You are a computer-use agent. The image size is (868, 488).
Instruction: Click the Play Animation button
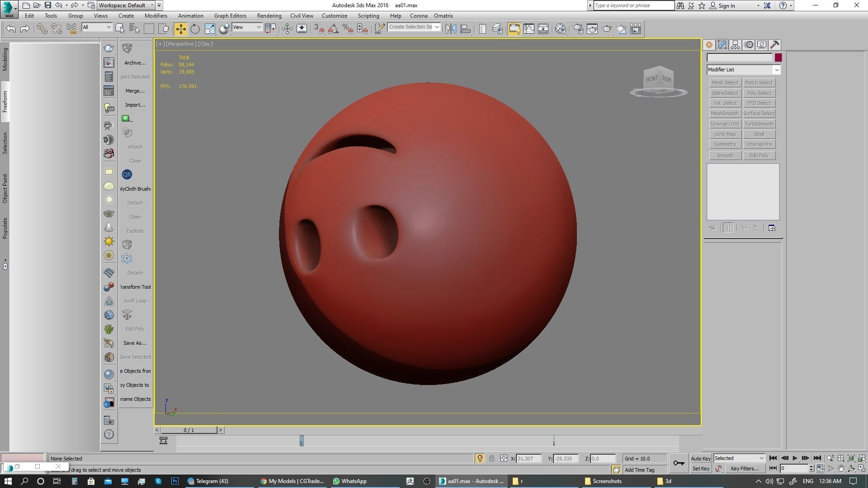pos(795,458)
